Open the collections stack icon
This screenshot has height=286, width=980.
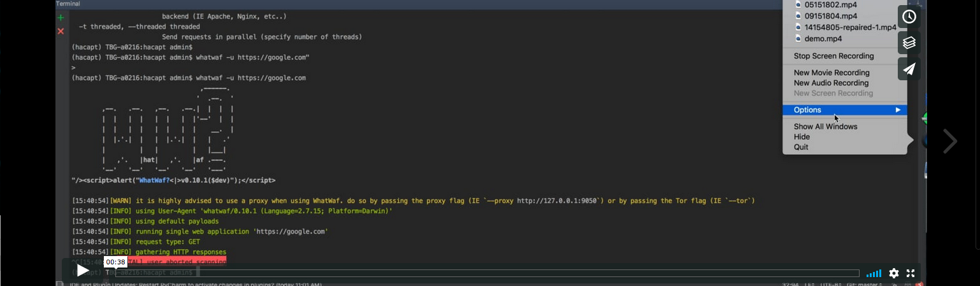click(909, 43)
